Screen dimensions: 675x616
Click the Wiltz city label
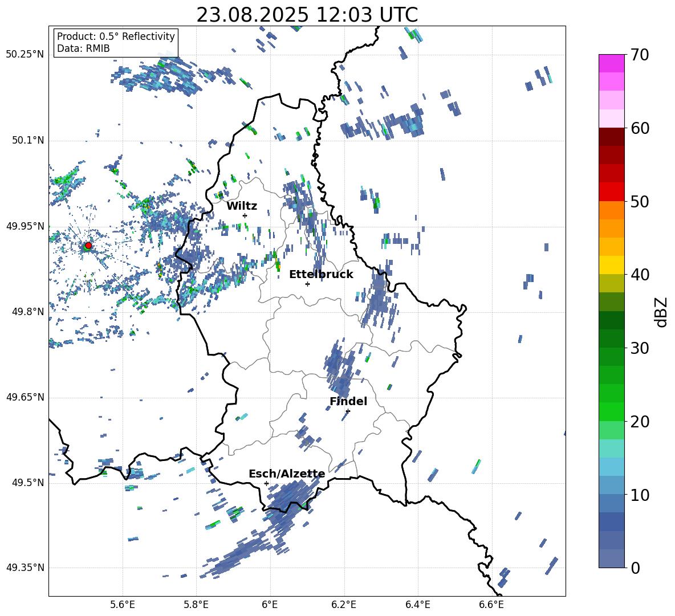point(242,206)
